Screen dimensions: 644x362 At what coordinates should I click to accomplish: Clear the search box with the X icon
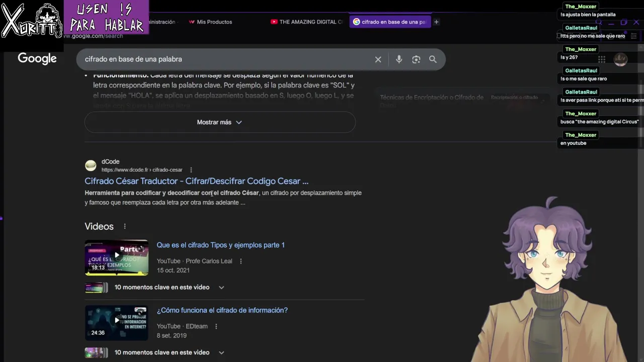[x=378, y=59]
